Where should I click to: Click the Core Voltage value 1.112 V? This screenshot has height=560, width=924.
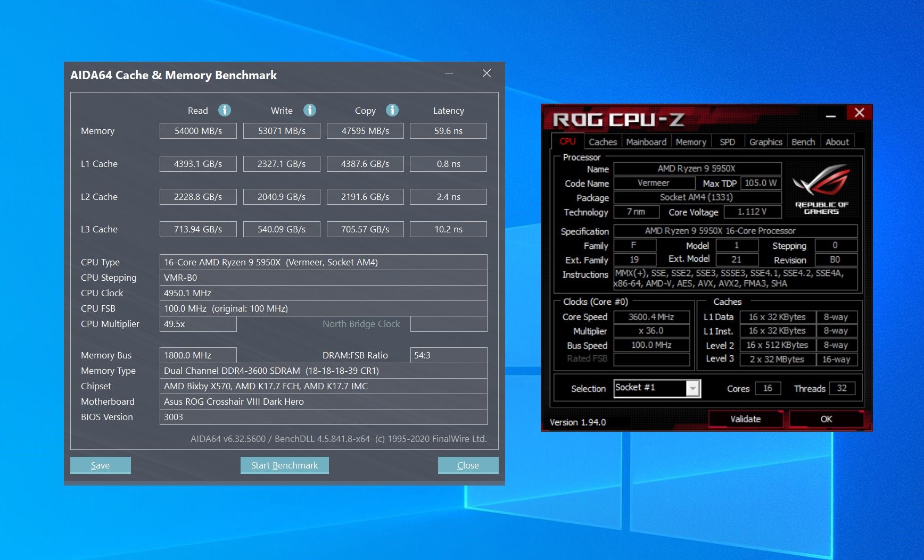(x=752, y=212)
